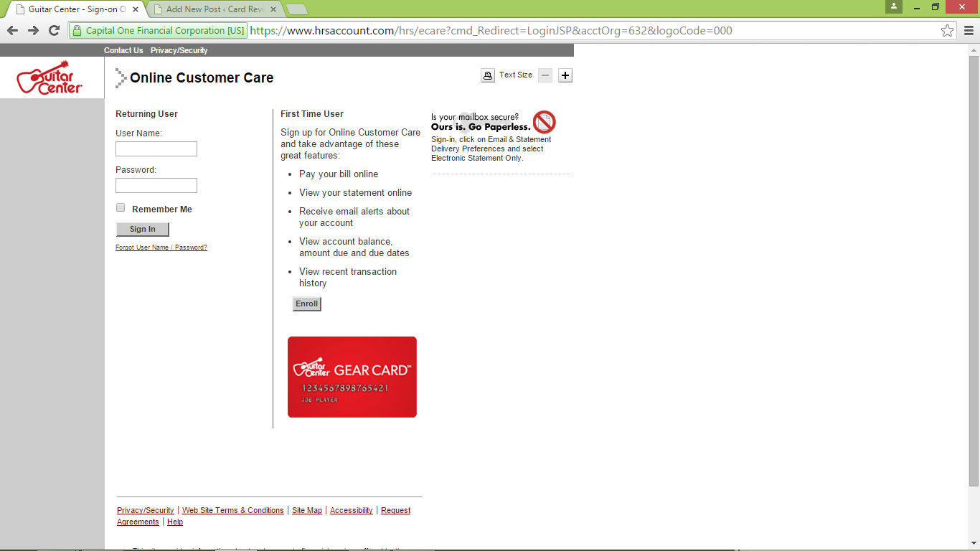Close the Guitar Center Sign-on tab

point(135,9)
